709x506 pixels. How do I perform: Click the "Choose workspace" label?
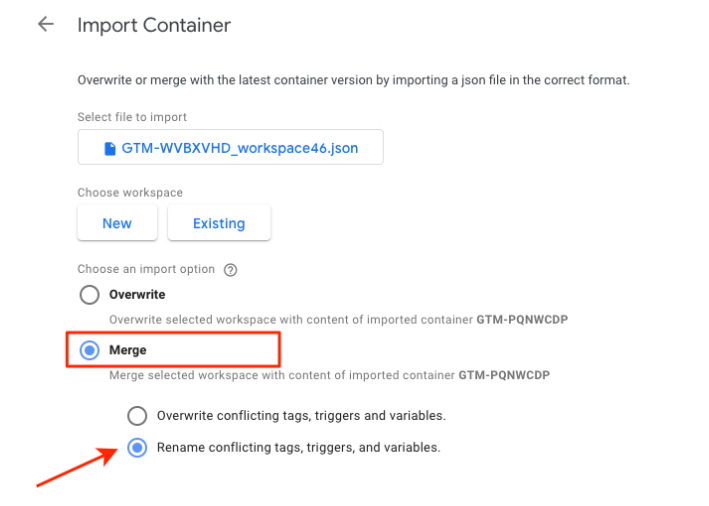(130, 192)
